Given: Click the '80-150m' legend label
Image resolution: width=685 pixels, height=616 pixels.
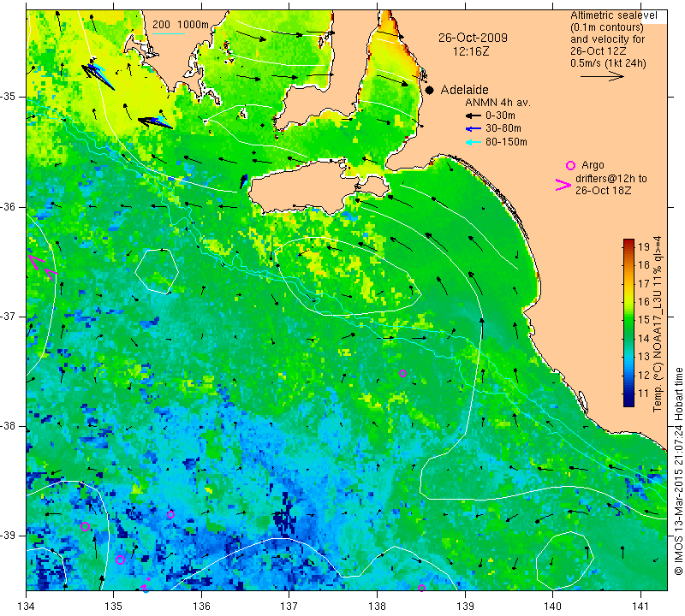Looking at the screenshot, I should coord(506,142).
